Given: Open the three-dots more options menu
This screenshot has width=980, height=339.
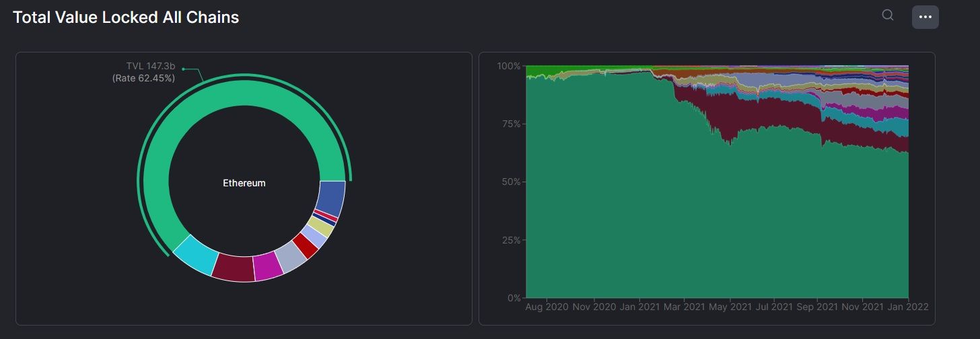Looking at the screenshot, I should [x=925, y=17].
